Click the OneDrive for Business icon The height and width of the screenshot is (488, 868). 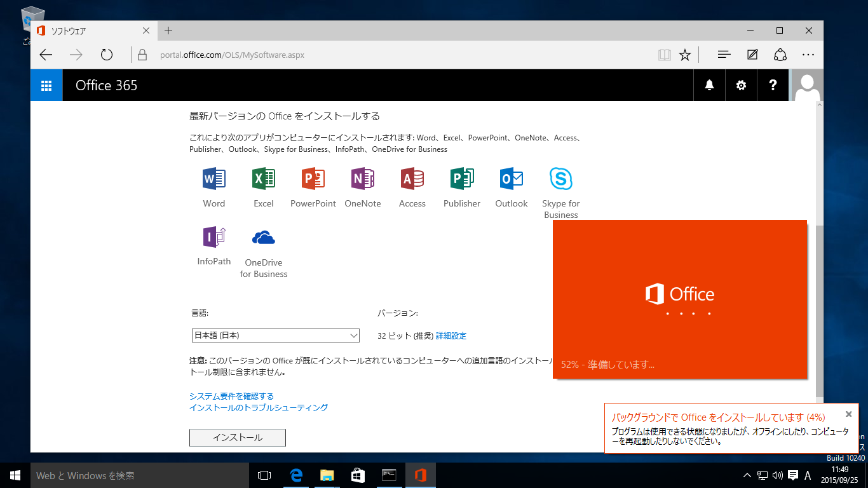[264, 238]
